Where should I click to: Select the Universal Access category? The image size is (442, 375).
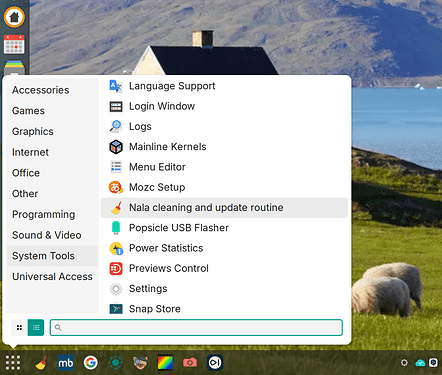(52, 276)
